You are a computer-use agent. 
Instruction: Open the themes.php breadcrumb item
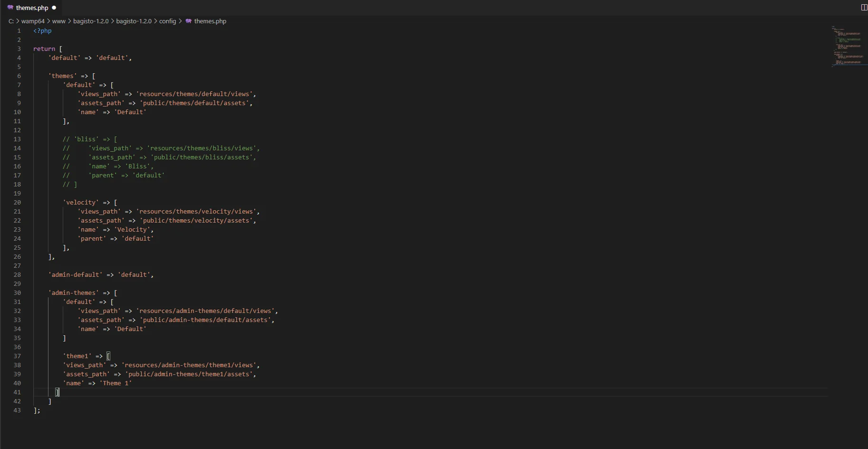tap(210, 21)
